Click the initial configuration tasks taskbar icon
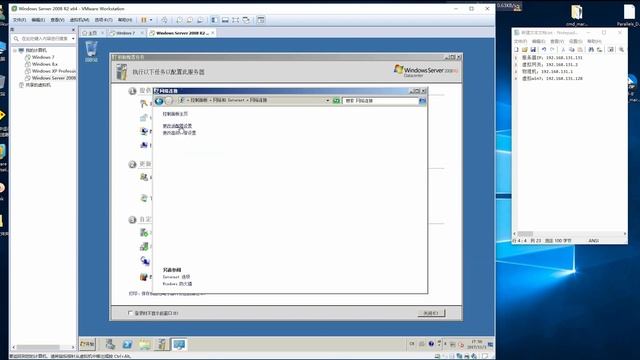640x360 pixels. click(162, 344)
